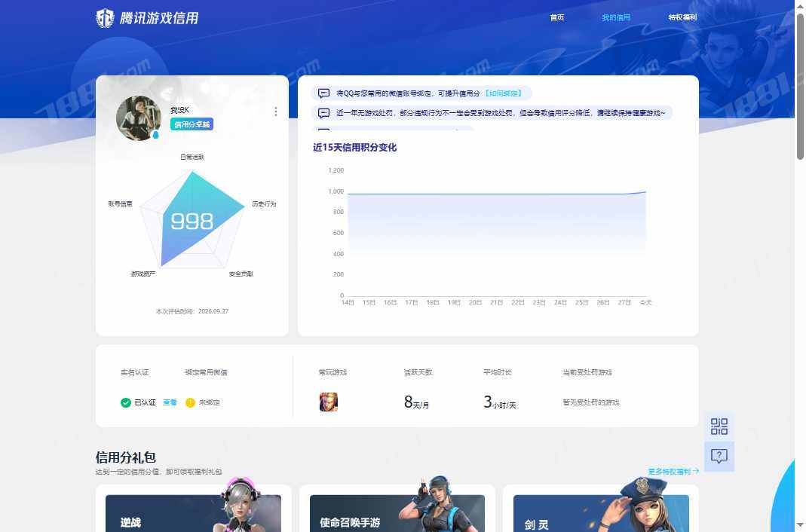
Task: Open the QR code floating button
Action: 719,427
